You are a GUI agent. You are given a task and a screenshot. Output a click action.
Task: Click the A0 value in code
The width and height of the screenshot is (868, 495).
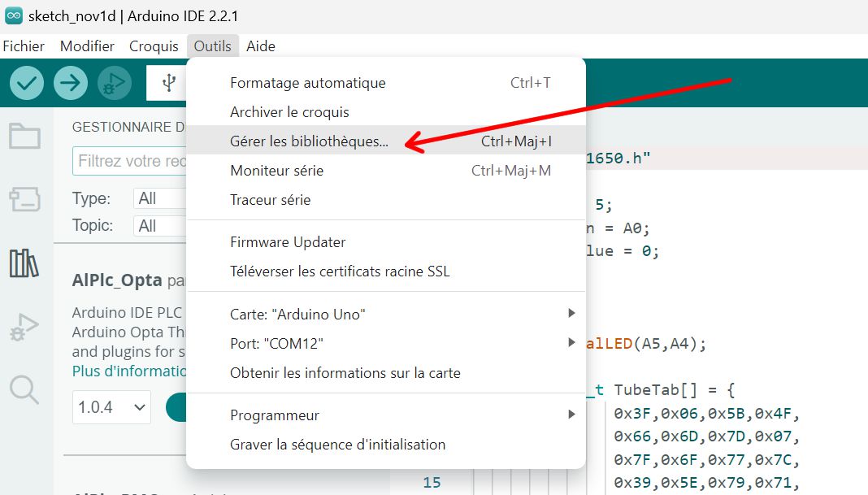coord(632,228)
